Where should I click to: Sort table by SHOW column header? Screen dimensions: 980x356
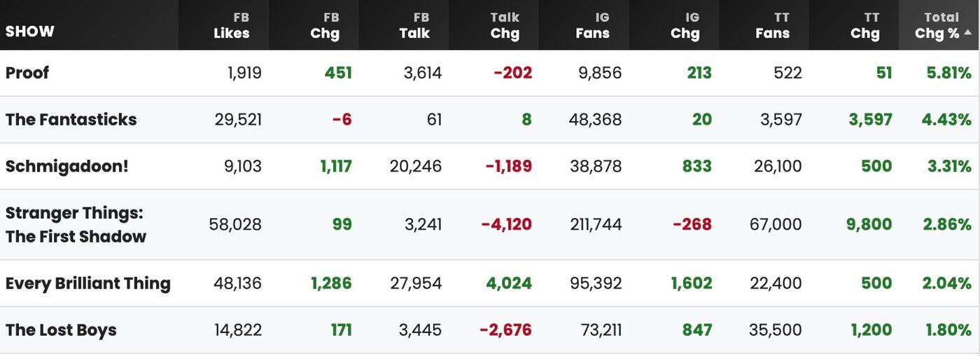click(30, 32)
